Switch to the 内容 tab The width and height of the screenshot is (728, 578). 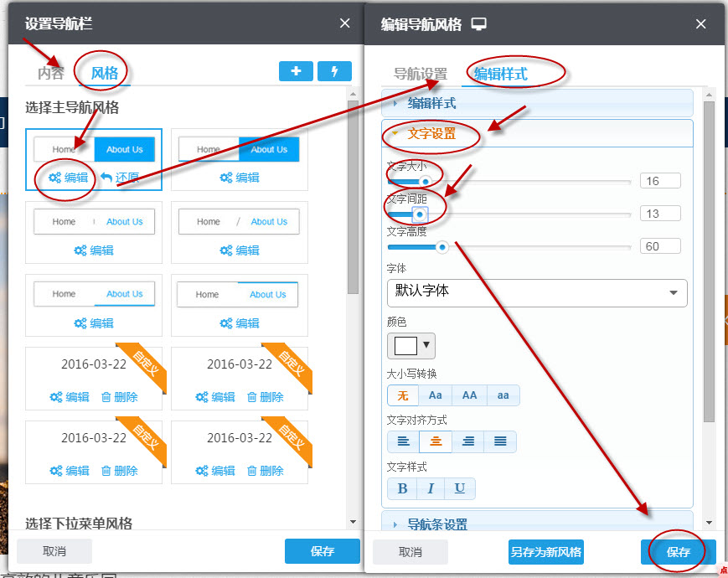[x=50, y=73]
